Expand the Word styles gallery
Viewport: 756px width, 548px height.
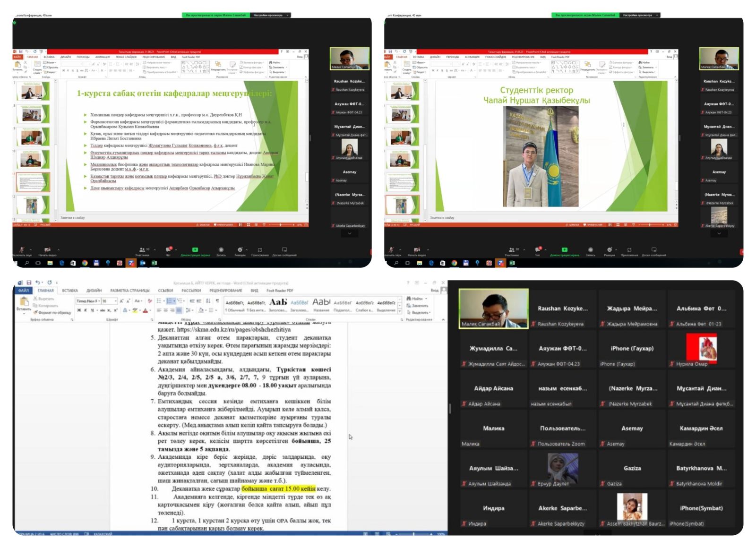pos(401,311)
